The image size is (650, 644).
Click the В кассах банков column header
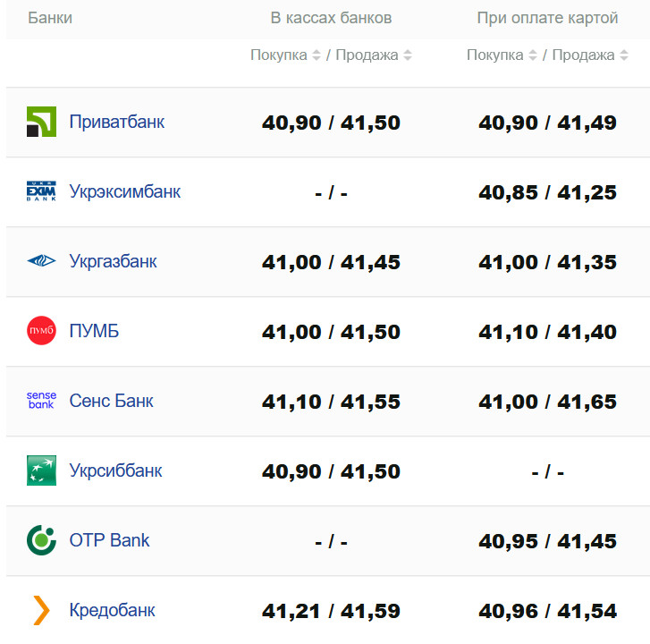[x=331, y=18]
